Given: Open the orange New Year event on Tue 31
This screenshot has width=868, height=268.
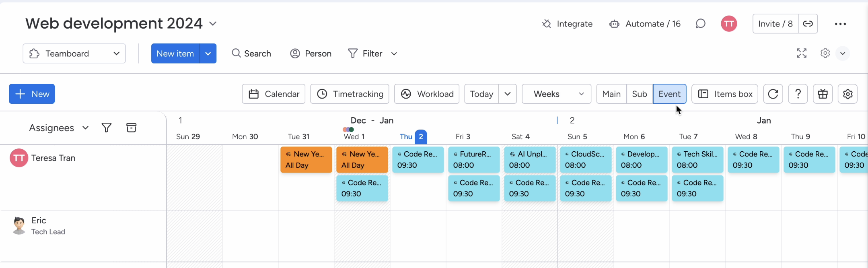Looking at the screenshot, I should [306, 160].
